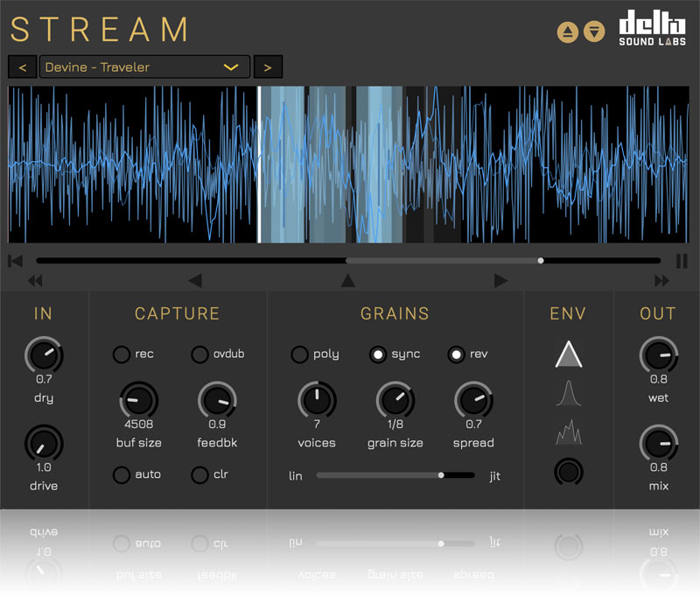Toggle the ovdub option
700x597 pixels.
point(200,355)
